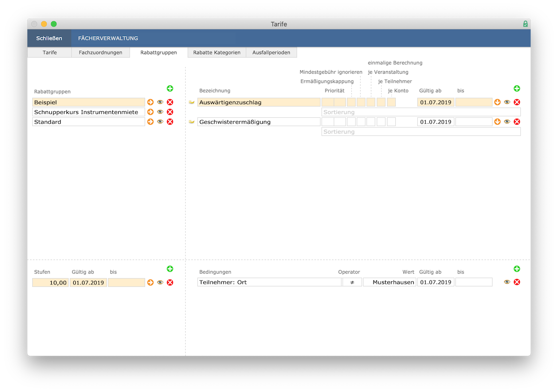Viewport: 558px width, 392px height.
Task: Toggle eye icon for Geschwisterermäßigung row
Action: pyautogui.click(x=507, y=122)
